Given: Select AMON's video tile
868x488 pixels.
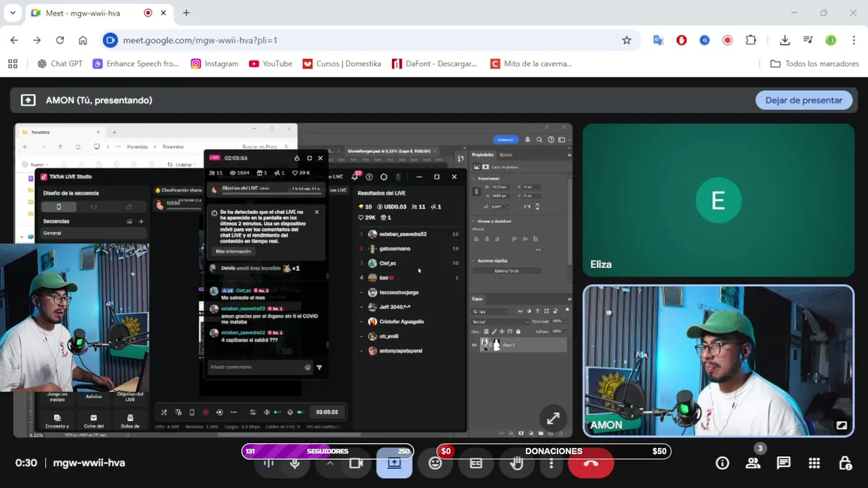Looking at the screenshot, I should (x=718, y=361).
